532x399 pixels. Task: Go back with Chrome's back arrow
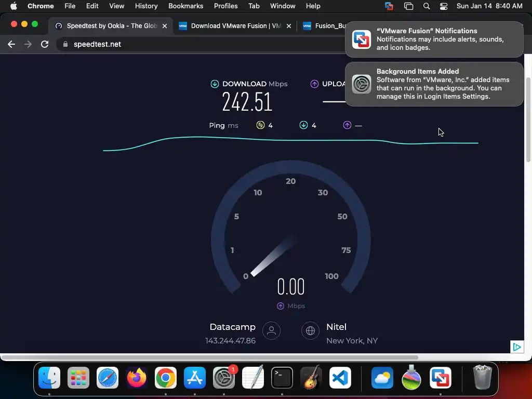pos(11,44)
